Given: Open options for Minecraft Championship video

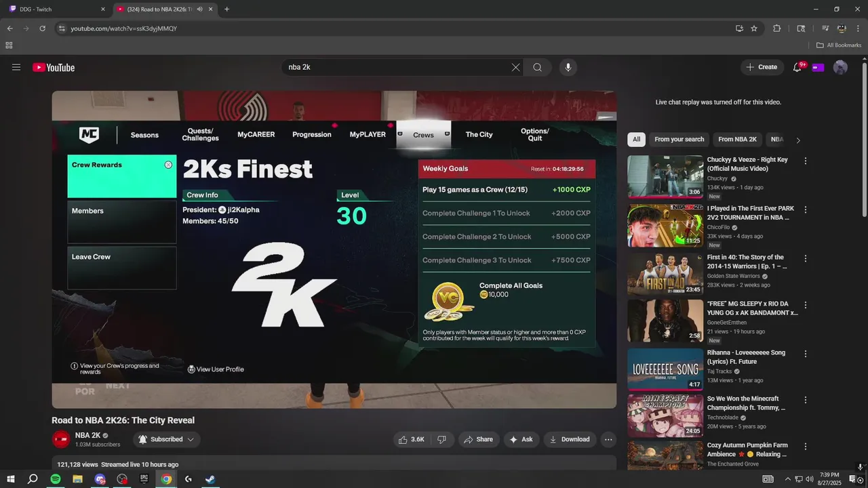Looking at the screenshot, I should [x=806, y=400].
